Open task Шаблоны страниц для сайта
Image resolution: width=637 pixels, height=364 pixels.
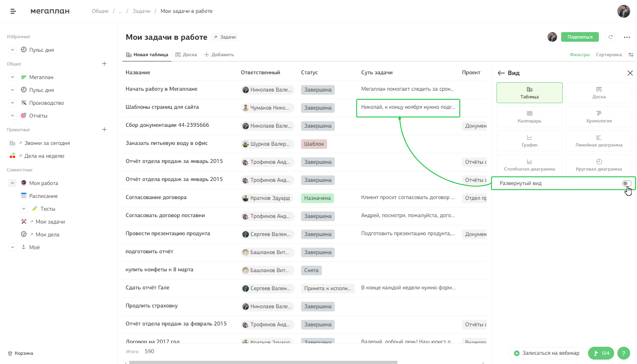(162, 107)
